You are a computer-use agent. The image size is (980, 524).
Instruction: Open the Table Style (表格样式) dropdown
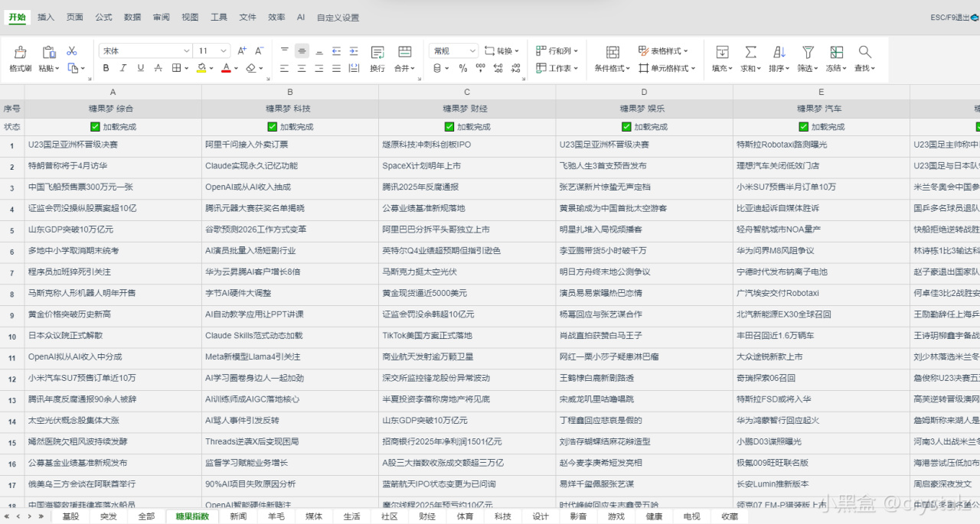coord(663,50)
